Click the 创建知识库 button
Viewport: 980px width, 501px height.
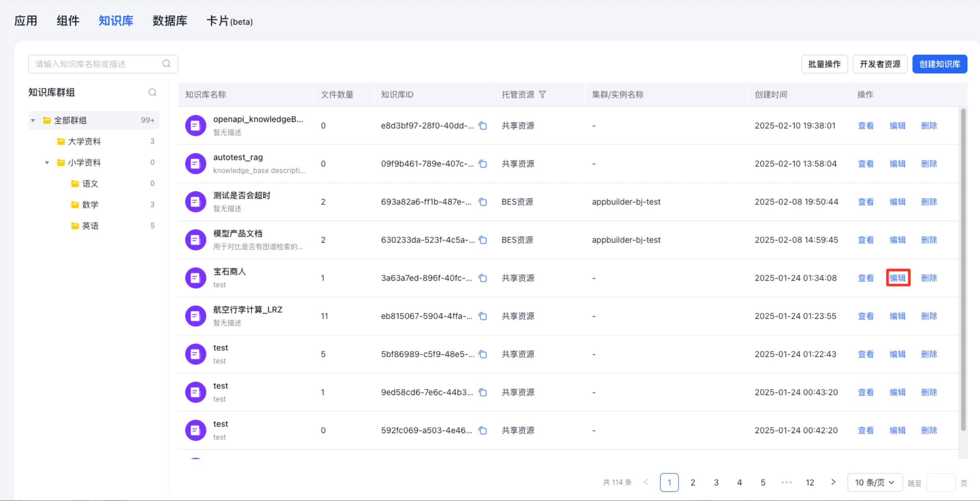940,64
